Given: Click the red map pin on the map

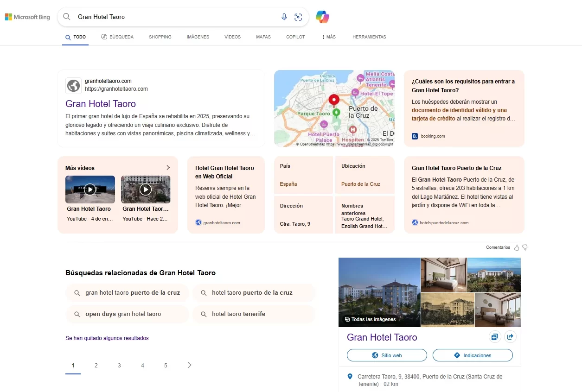Looking at the screenshot, I should coord(334,100).
